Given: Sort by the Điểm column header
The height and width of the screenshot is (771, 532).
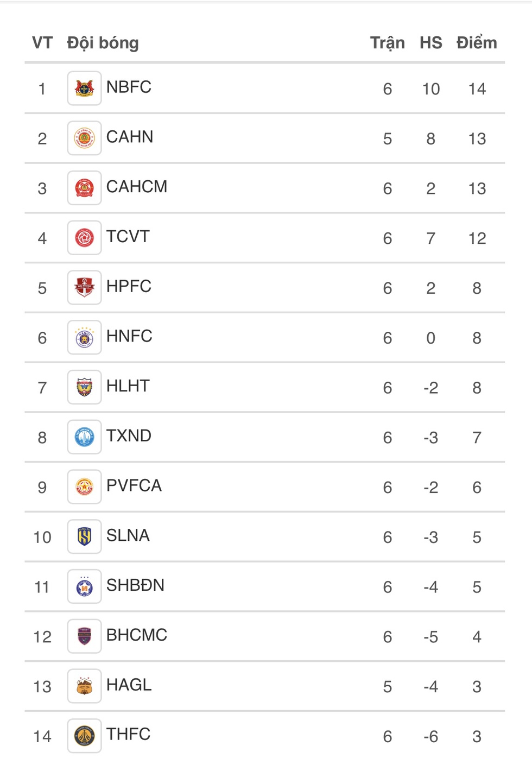Looking at the screenshot, I should [x=477, y=43].
